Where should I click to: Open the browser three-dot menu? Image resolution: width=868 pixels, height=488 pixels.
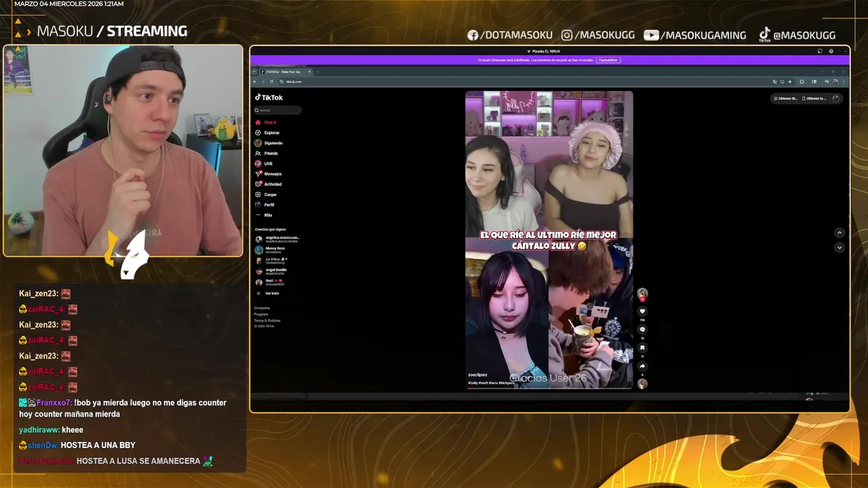tap(843, 81)
